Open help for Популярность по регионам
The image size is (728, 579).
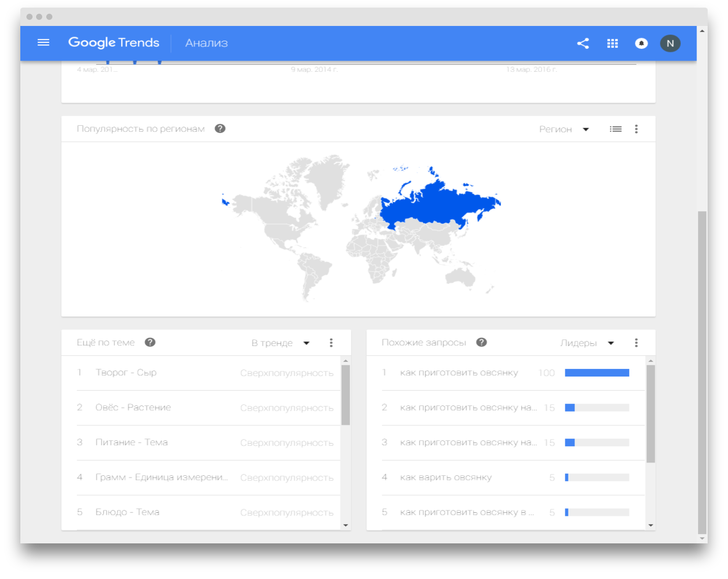pyautogui.click(x=220, y=129)
